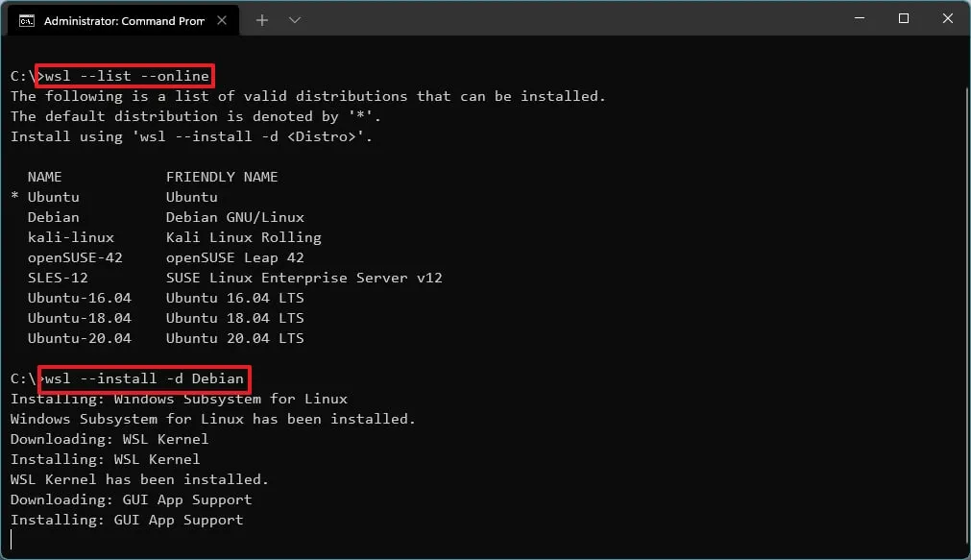
Task: Click the highlighted wsl --install -d Debian command
Action: tap(144, 377)
